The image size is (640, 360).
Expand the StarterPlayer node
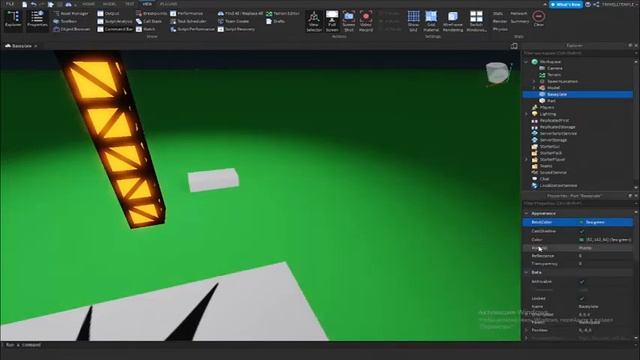pyautogui.click(x=527, y=160)
